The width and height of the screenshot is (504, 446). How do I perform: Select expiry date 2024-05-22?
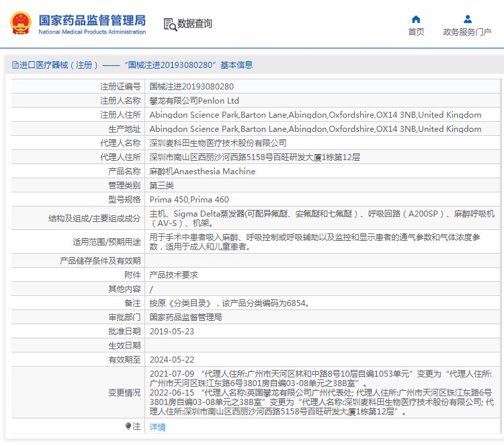point(171,360)
